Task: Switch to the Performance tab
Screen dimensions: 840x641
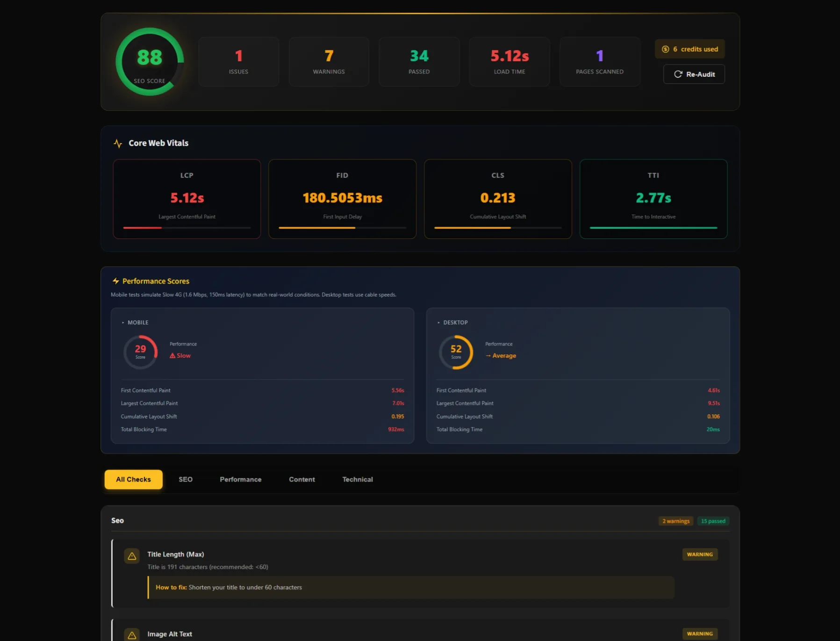Action: (x=240, y=479)
